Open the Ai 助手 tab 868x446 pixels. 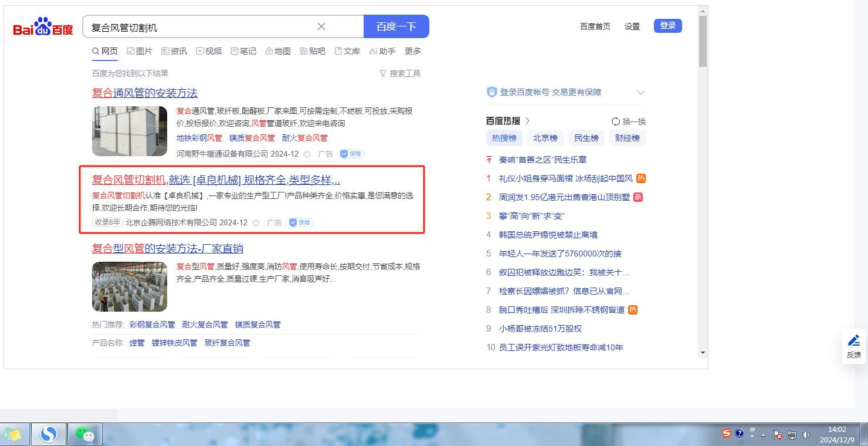pyautogui.click(x=382, y=51)
